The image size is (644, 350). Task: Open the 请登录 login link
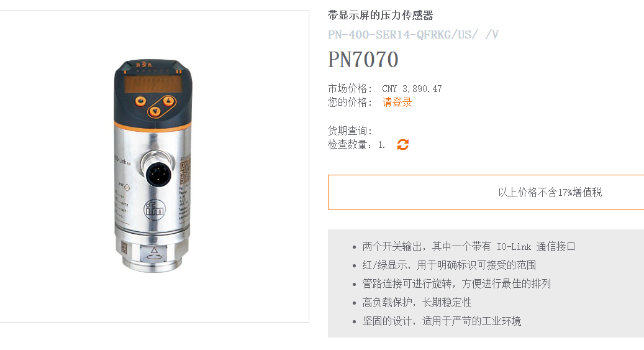click(397, 103)
